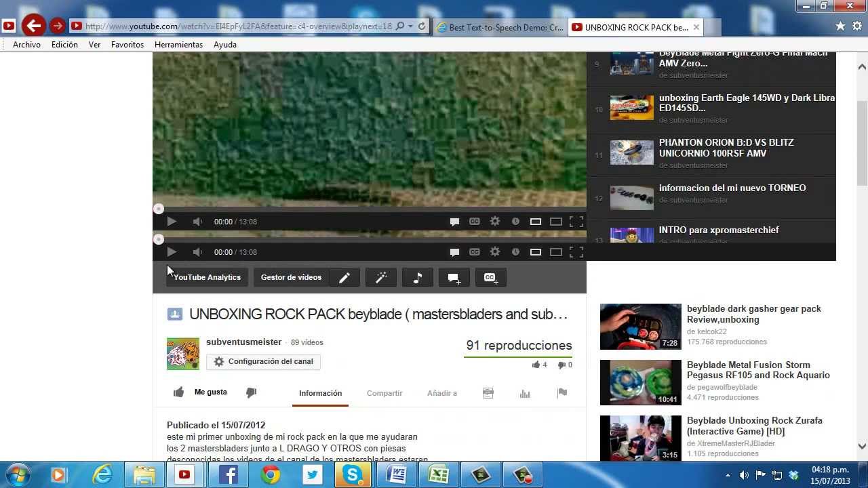Play the video using lower player bar
Viewport: 868px width, 488px height.
point(172,252)
